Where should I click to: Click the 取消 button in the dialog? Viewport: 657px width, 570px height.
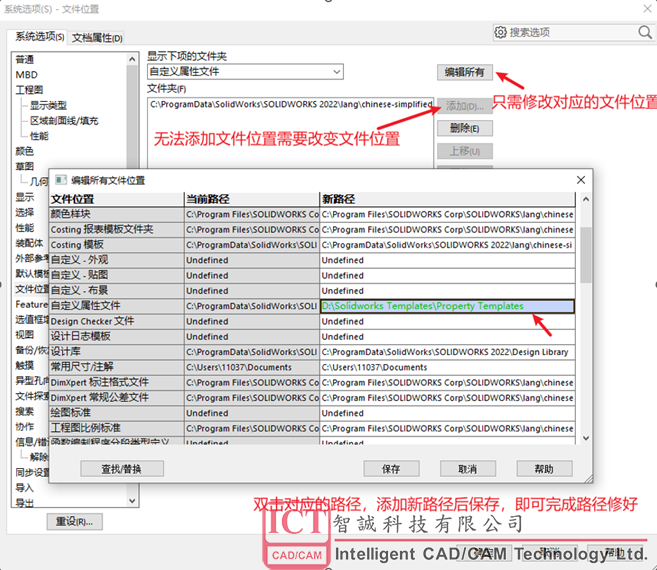pyautogui.click(x=468, y=469)
